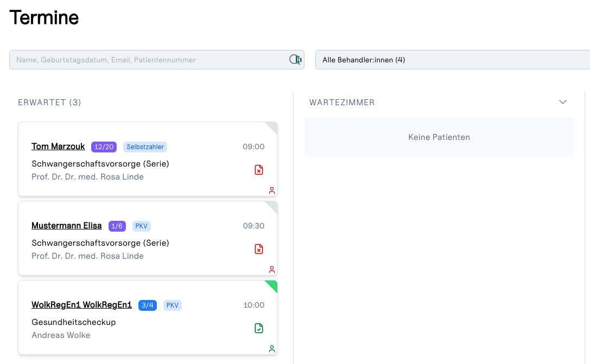This screenshot has height=364, width=590.
Task: Click the 3/4 series badge
Action: point(148,305)
